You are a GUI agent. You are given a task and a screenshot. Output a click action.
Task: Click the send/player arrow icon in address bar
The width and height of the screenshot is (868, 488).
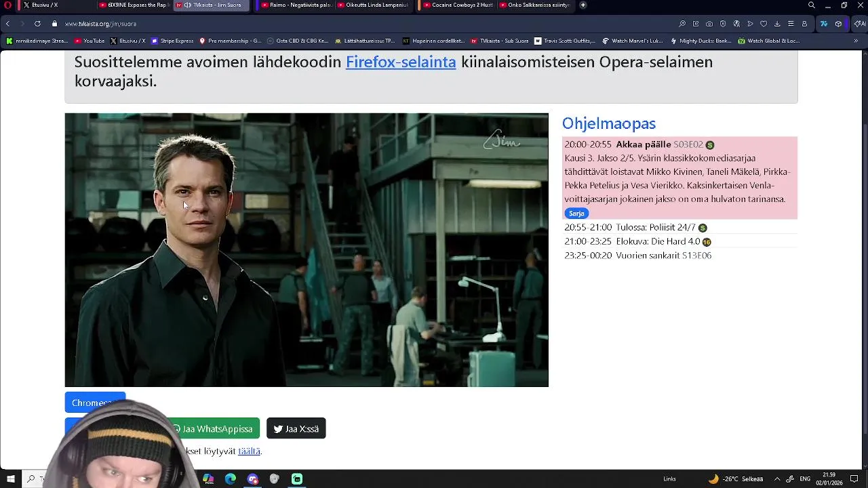(750, 24)
